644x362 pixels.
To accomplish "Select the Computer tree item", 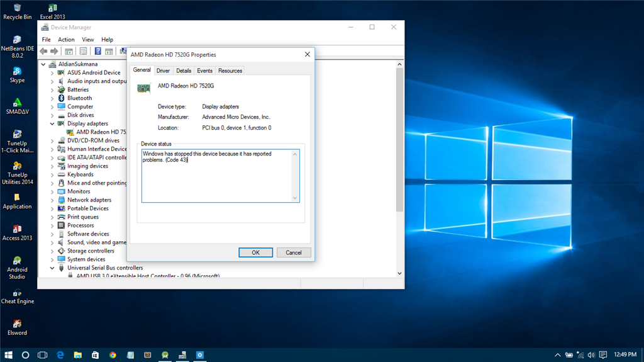I will (80, 106).
